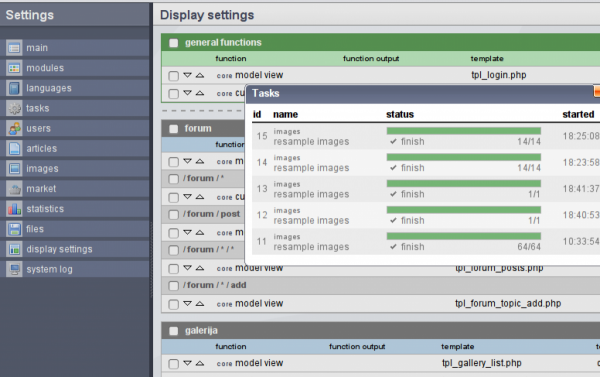600x377 pixels.
Task: Check the /forum/post path checkbox
Action: [173, 214]
